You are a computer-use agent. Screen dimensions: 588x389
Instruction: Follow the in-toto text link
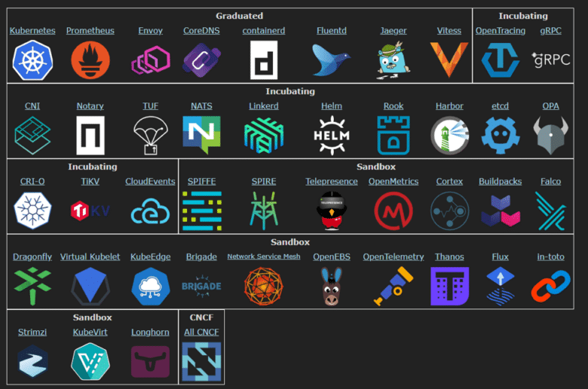[x=550, y=257]
